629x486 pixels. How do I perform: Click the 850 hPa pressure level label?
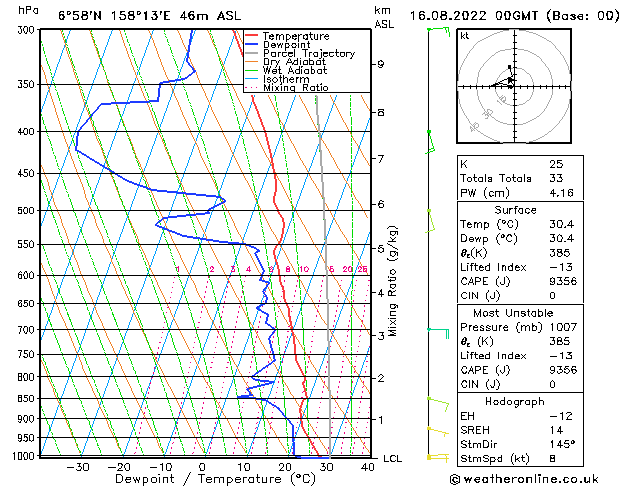click(x=27, y=399)
